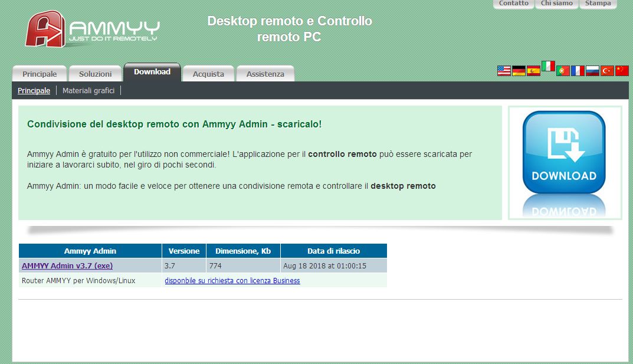Click the bold 'controllo remoto' text
Image resolution: width=633 pixels, height=364 pixels.
[x=342, y=154]
